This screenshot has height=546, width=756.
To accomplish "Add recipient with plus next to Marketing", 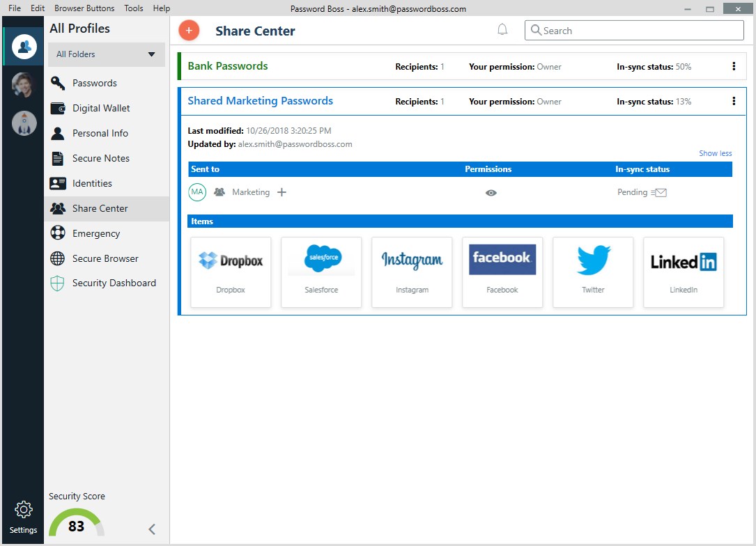I will click(x=281, y=192).
